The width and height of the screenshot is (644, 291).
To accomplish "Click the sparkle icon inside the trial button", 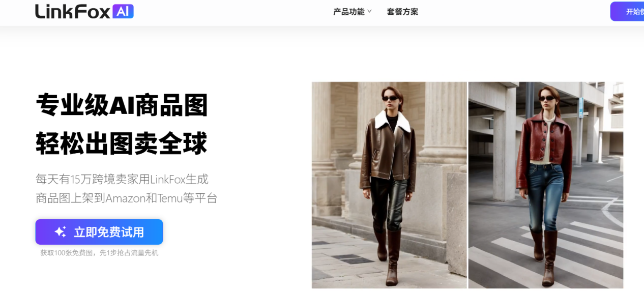I will 60,232.
